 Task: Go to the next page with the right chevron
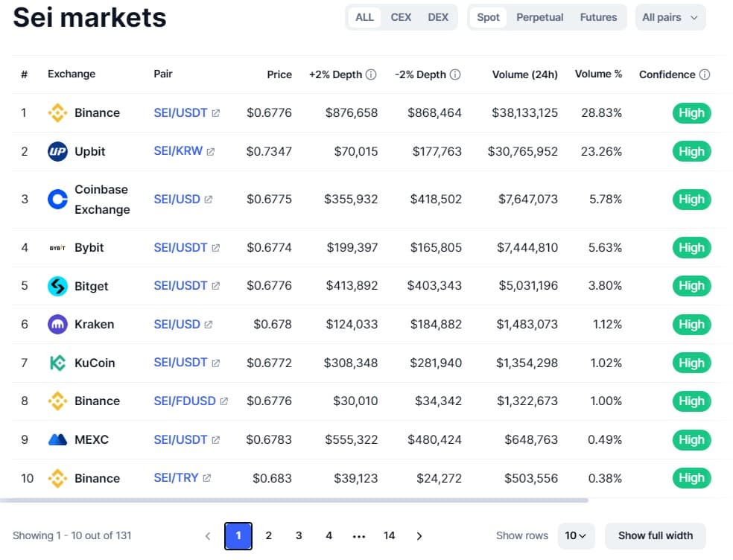419,535
